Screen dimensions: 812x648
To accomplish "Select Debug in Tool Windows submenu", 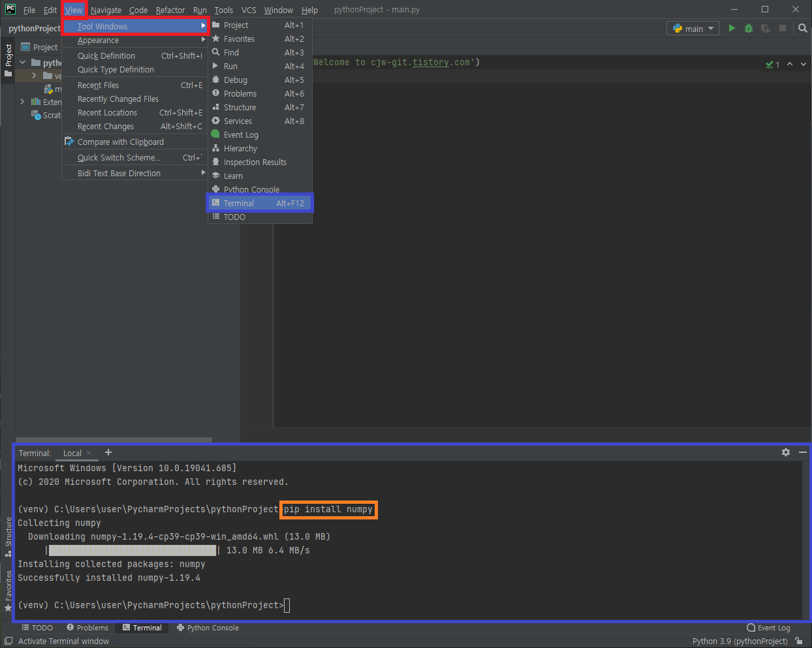I will coord(260,80).
